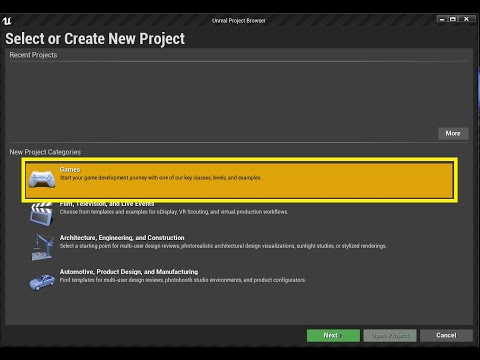The height and width of the screenshot is (360, 480).
Task: Click the Cancel button
Action: pos(446,335)
